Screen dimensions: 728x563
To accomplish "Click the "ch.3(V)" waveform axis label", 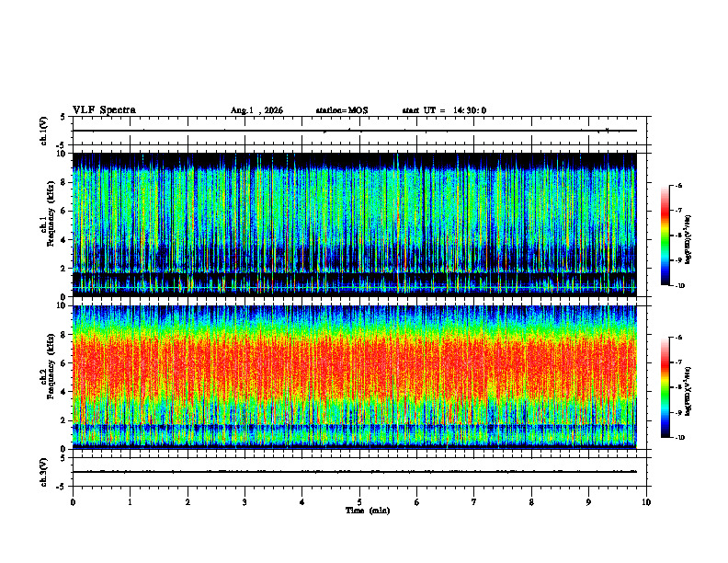I will [x=44, y=472].
